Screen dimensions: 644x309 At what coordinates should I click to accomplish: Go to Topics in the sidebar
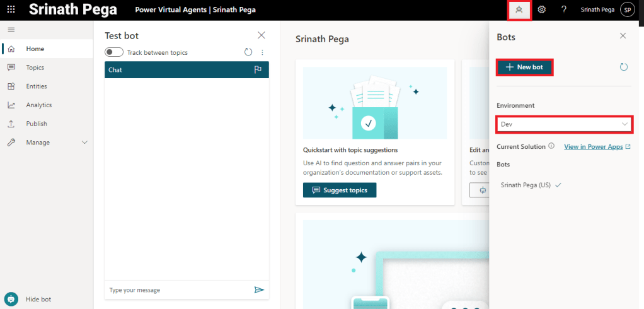(x=35, y=67)
